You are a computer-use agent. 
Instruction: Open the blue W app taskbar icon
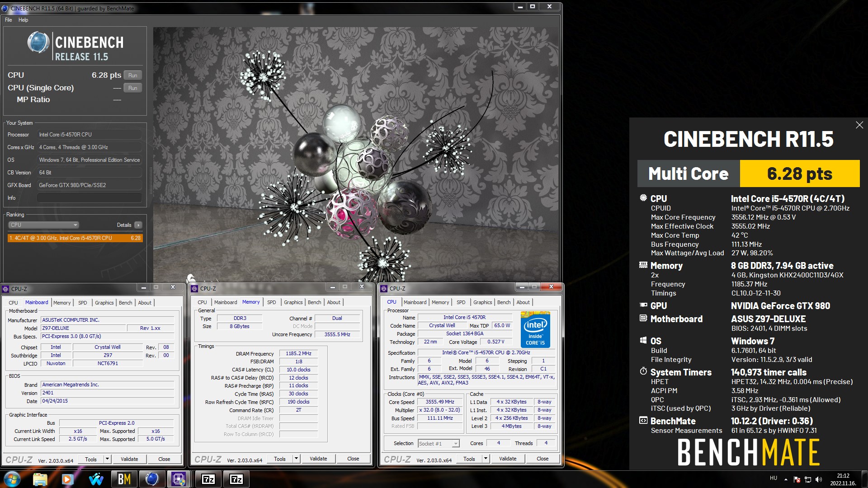tap(96, 479)
